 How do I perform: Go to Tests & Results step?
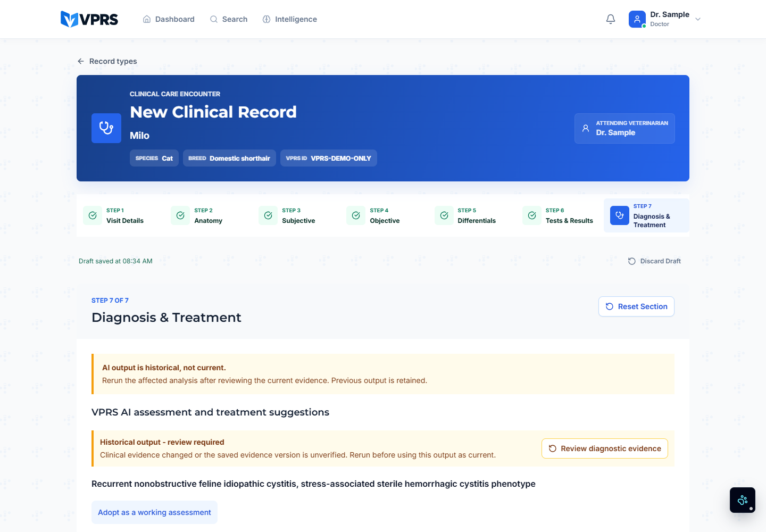[x=558, y=215]
